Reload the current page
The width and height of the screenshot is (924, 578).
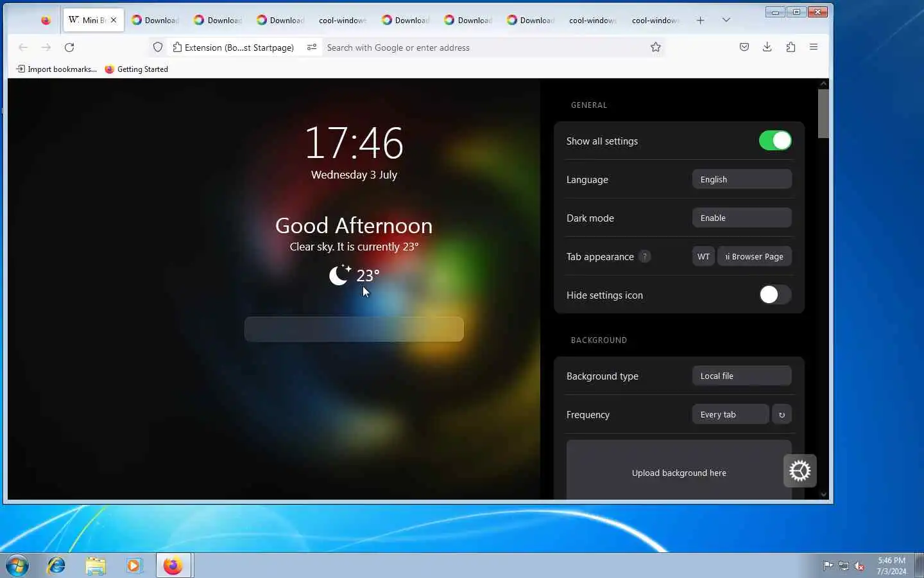click(69, 48)
